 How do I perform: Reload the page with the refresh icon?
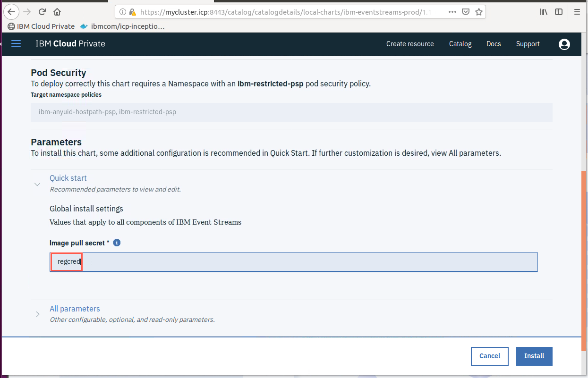pyautogui.click(x=42, y=12)
